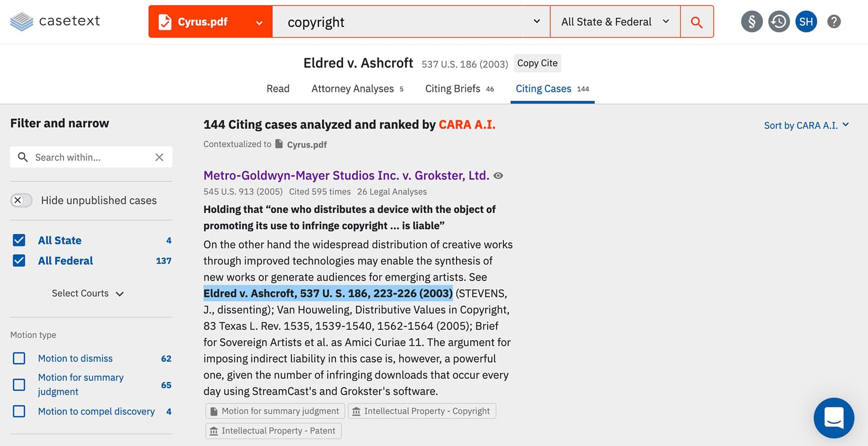Open the search query suggestions dropdown arrow

click(536, 21)
